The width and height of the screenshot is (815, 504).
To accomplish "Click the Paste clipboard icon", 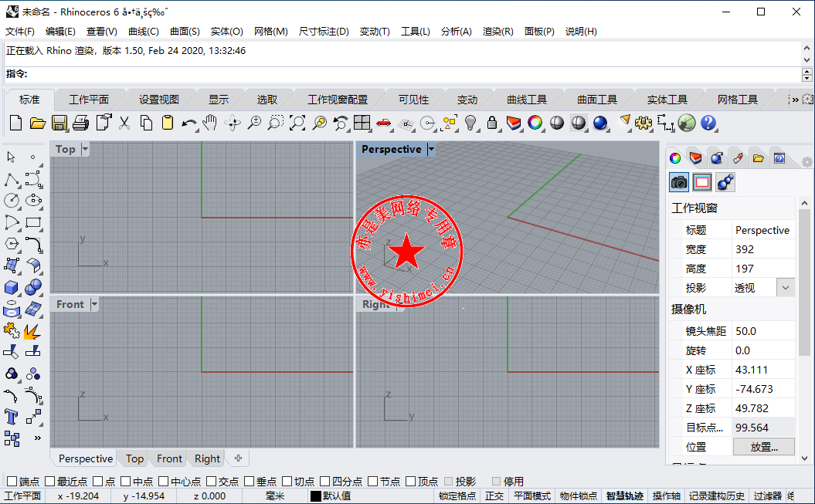I will [x=168, y=123].
